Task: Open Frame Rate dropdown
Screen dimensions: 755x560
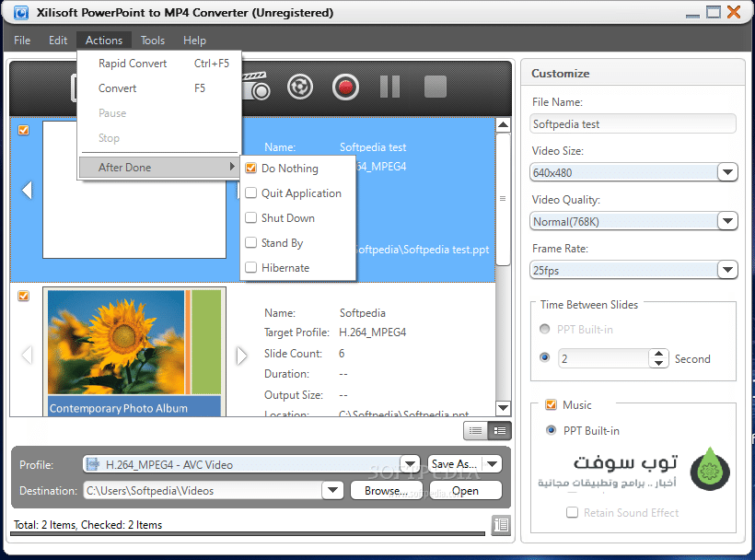Action: tap(727, 270)
